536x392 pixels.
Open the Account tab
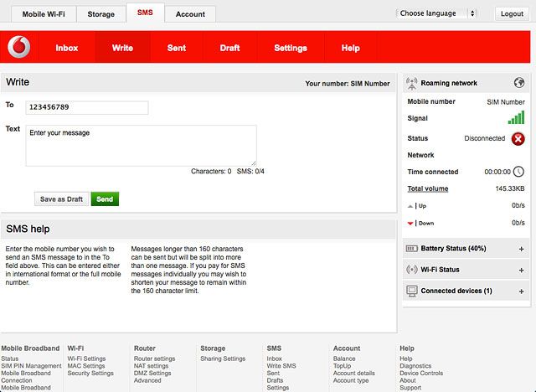coord(190,14)
